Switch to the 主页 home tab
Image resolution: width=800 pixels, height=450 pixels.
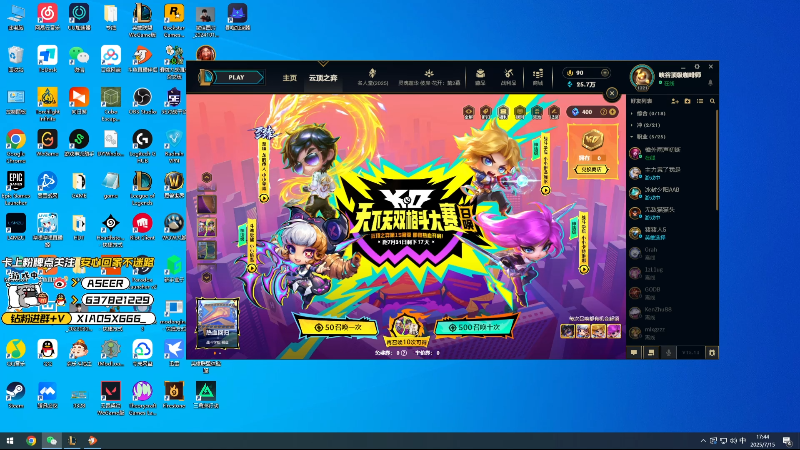290,78
